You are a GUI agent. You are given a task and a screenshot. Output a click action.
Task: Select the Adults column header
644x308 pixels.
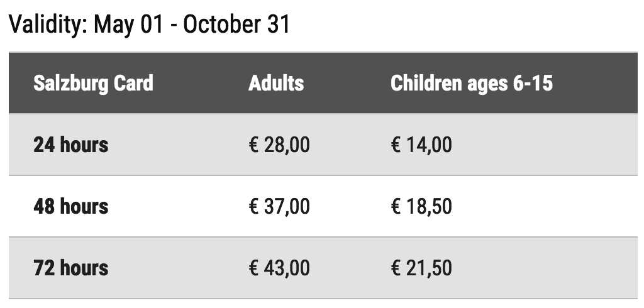click(x=276, y=84)
